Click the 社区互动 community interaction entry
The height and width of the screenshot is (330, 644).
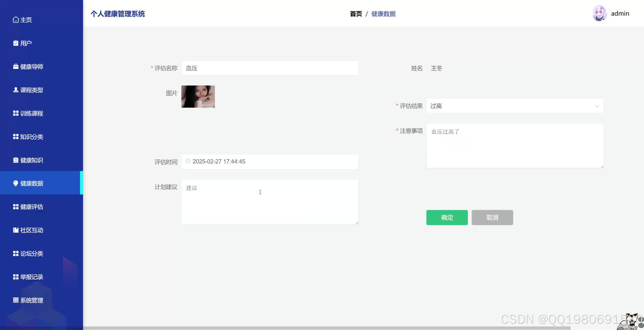click(28, 230)
